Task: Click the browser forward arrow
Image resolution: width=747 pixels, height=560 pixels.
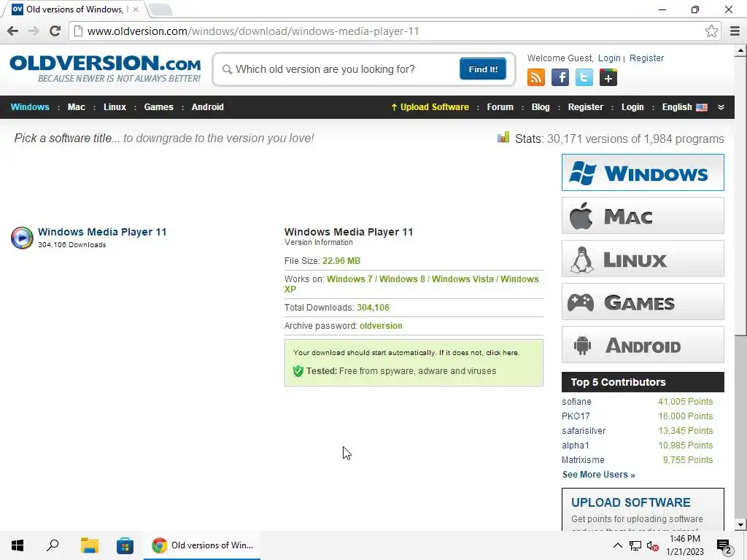Action: pyautogui.click(x=34, y=31)
